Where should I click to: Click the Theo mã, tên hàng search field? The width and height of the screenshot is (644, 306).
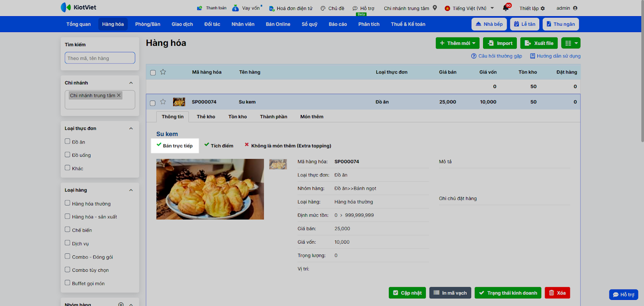point(100,58)
